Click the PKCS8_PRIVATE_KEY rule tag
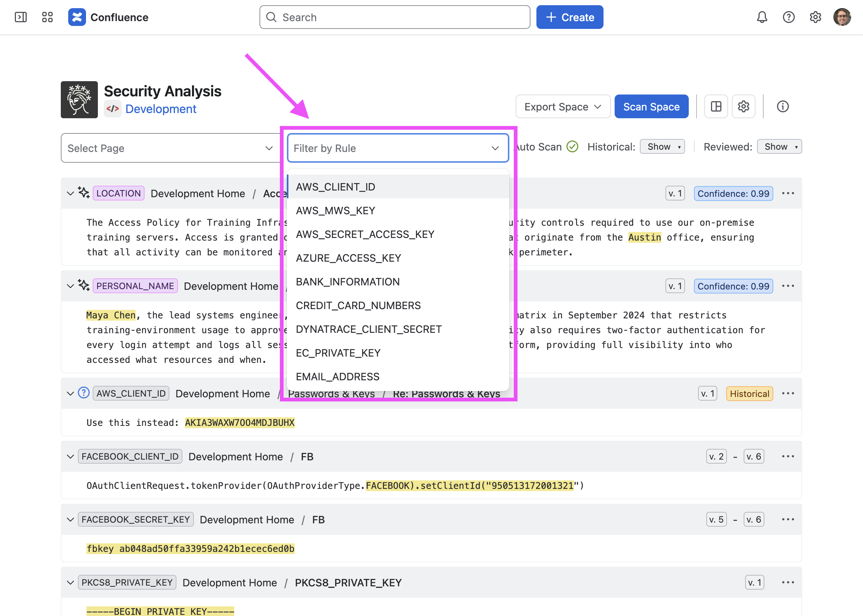Image resolution: width=863 pixels, height=616 pixels. [127, 582]
